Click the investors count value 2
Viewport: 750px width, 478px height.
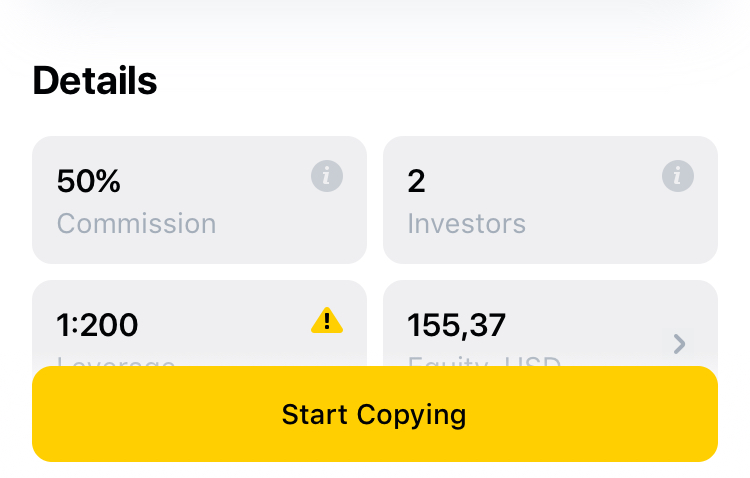point(417,181)
